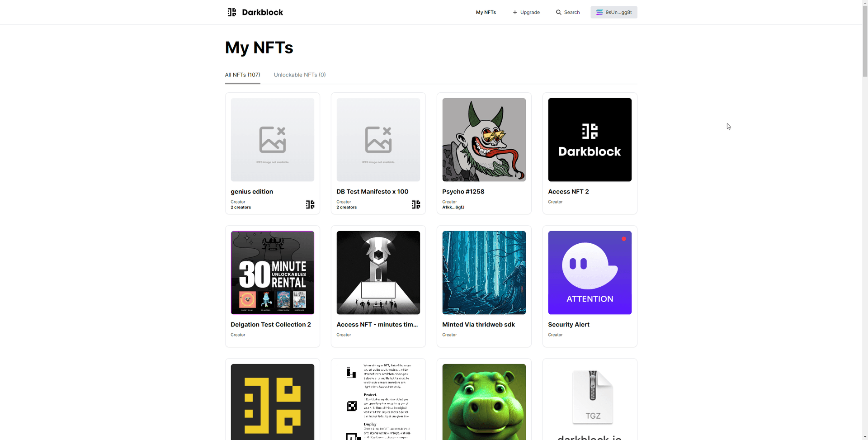This screenshot has height=440, width=868.
Task: Open the green hippo NFT thumbnail
Action: 484,402
